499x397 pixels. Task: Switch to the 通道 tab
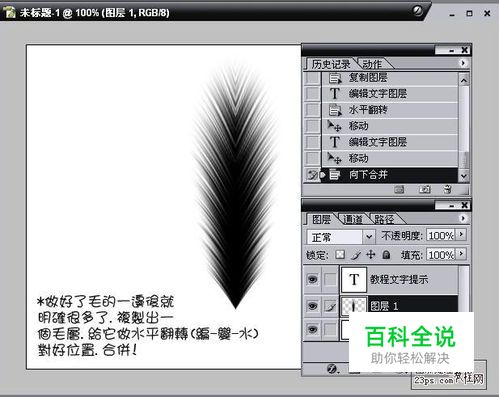click(352, 219)
